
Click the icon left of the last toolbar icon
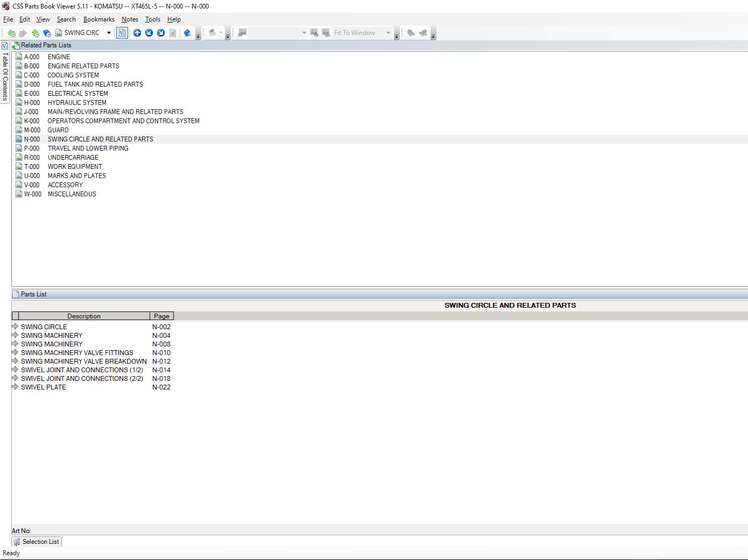pyautogui.click(x=411, y=33)
